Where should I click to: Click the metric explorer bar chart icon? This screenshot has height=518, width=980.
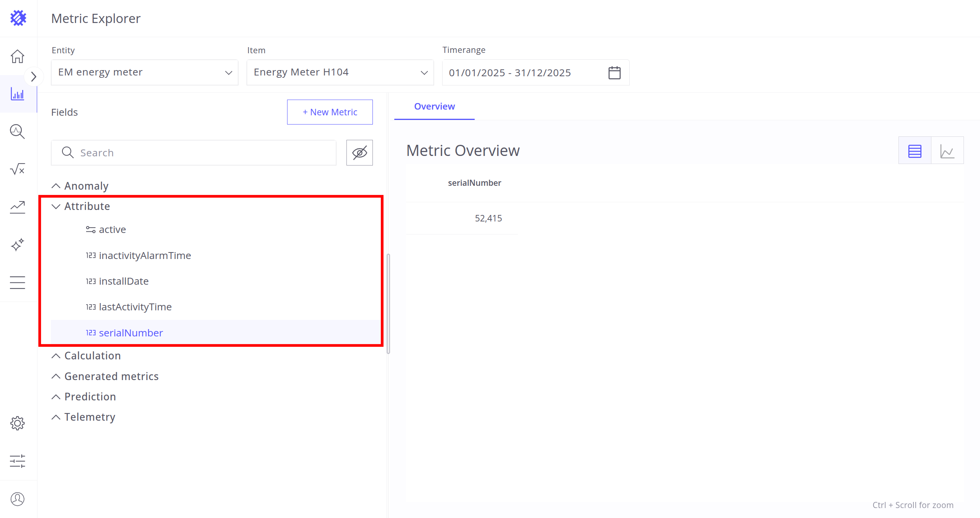[18, 94]
